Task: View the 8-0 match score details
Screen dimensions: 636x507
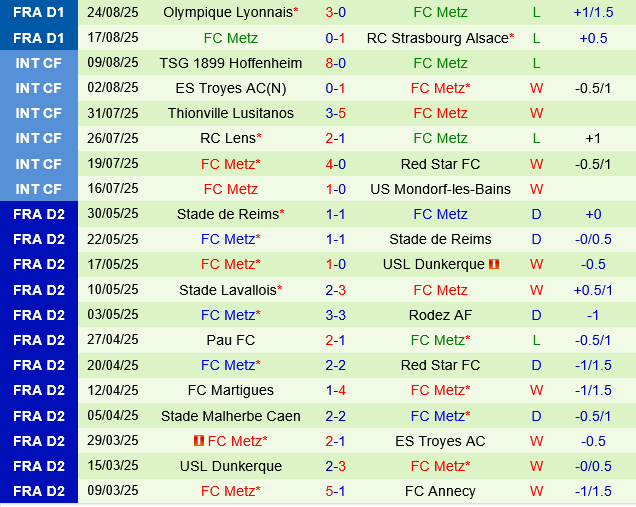Action: click(335, 63)
